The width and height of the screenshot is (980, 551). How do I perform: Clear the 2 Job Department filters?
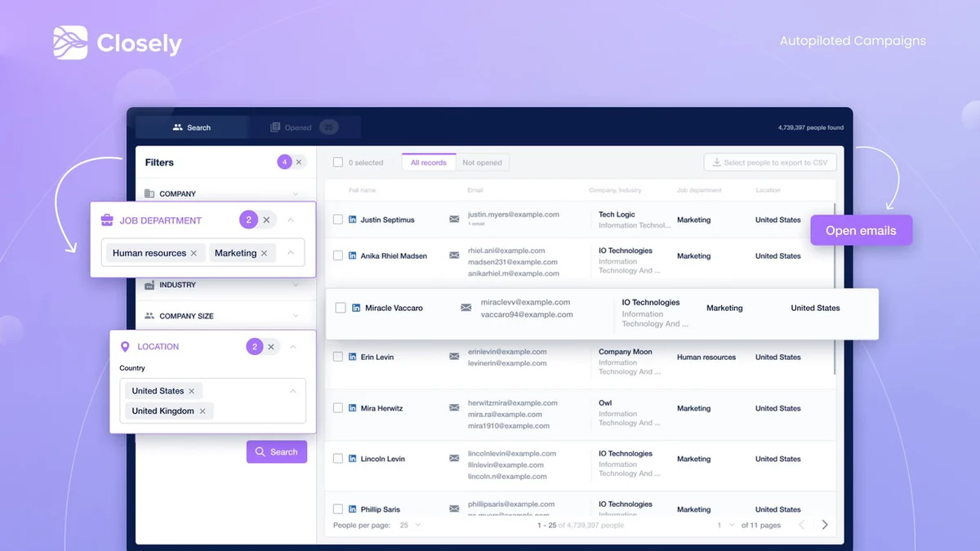(x=266, y=220)
